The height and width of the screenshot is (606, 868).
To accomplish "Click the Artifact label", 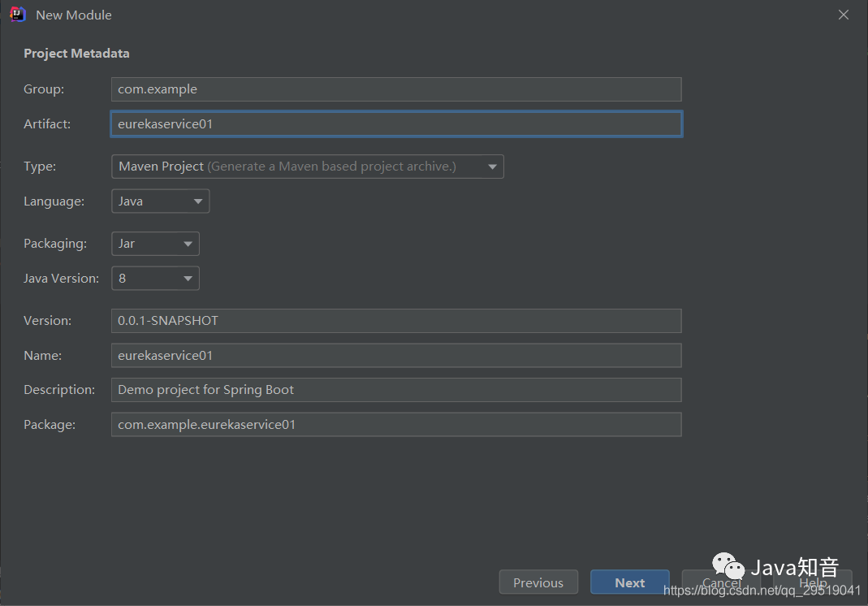I will (x=47, y=124).
